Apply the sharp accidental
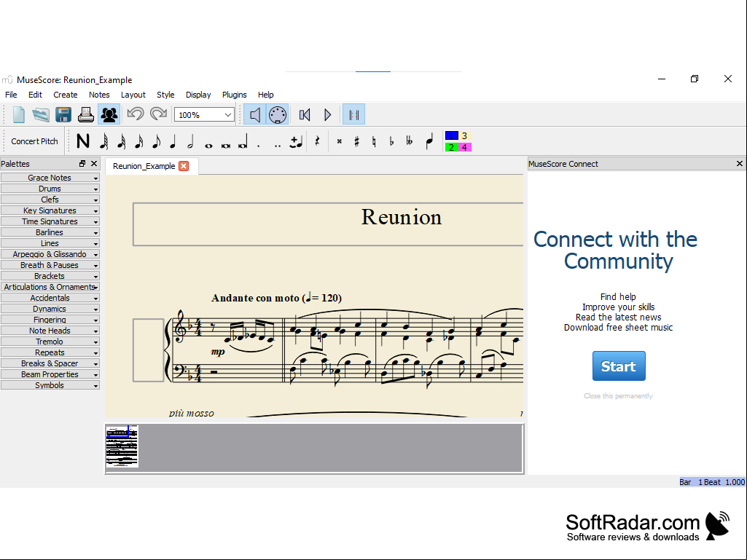Screen dimensions: 747x560 click(356, 141)
